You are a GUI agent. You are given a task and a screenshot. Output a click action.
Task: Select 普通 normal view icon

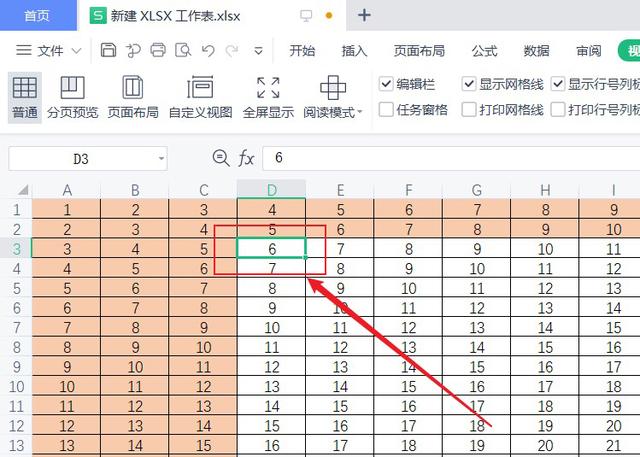[24, 98]
